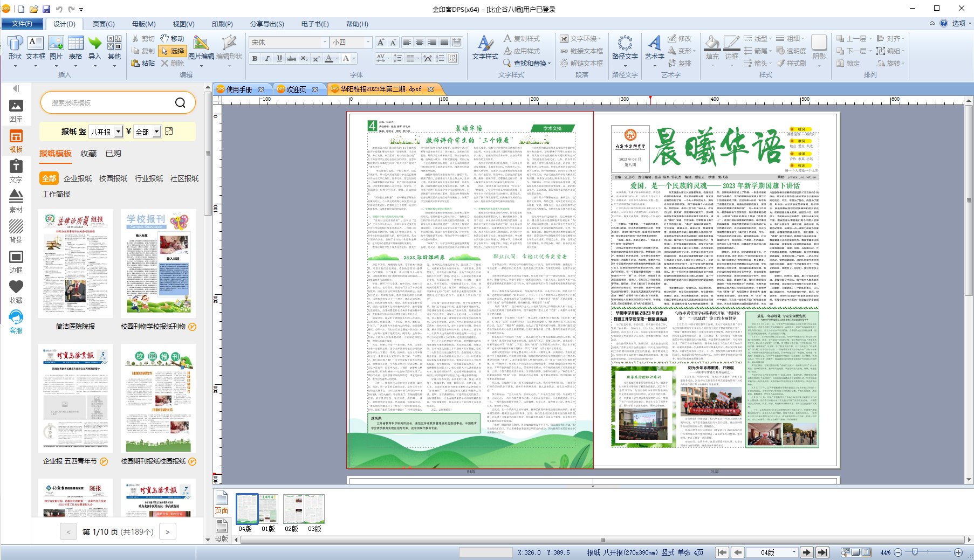Toggle underline formatting

point(279,58)
